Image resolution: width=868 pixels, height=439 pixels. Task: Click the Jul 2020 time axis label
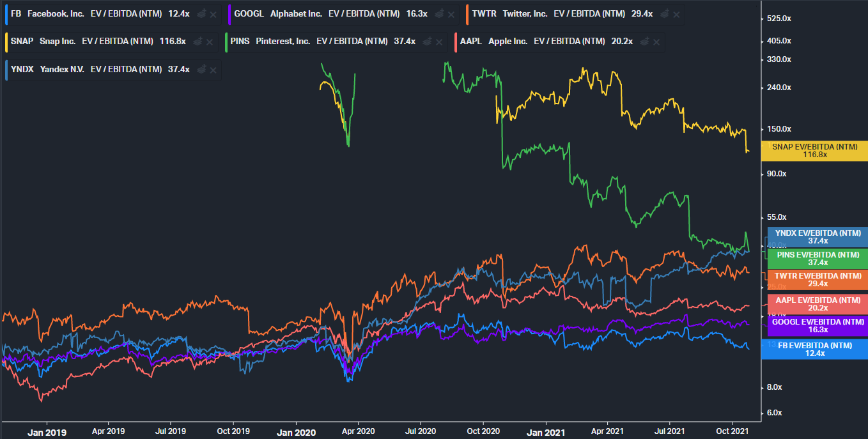coord(421,431)
